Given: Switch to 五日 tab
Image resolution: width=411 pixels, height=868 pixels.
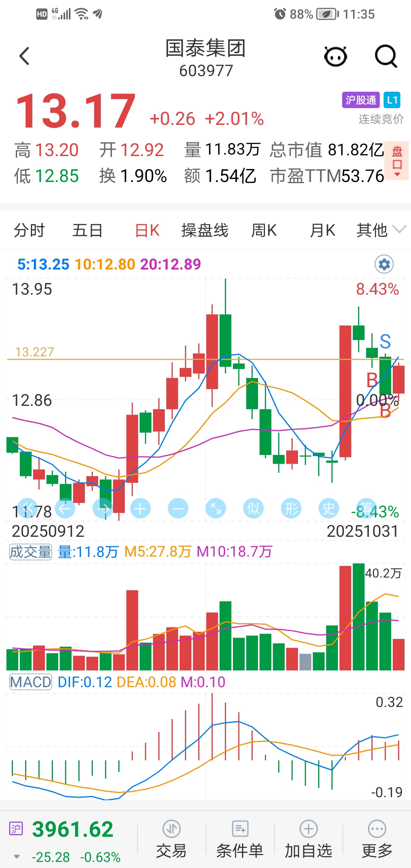Looking at the screenshot, I should point(88,230).
